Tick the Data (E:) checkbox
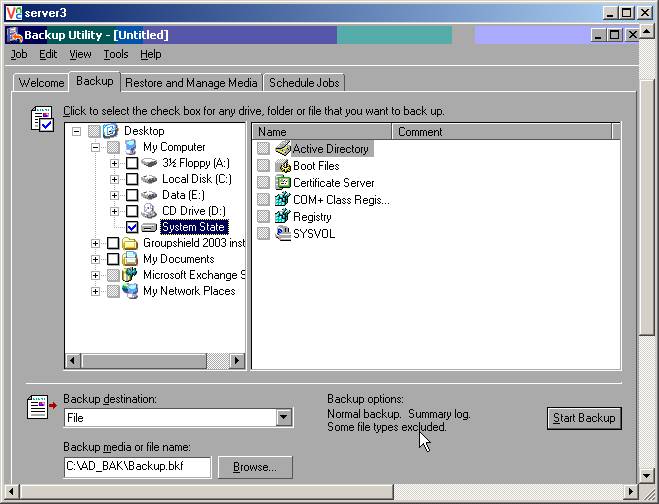 [132, 195]
